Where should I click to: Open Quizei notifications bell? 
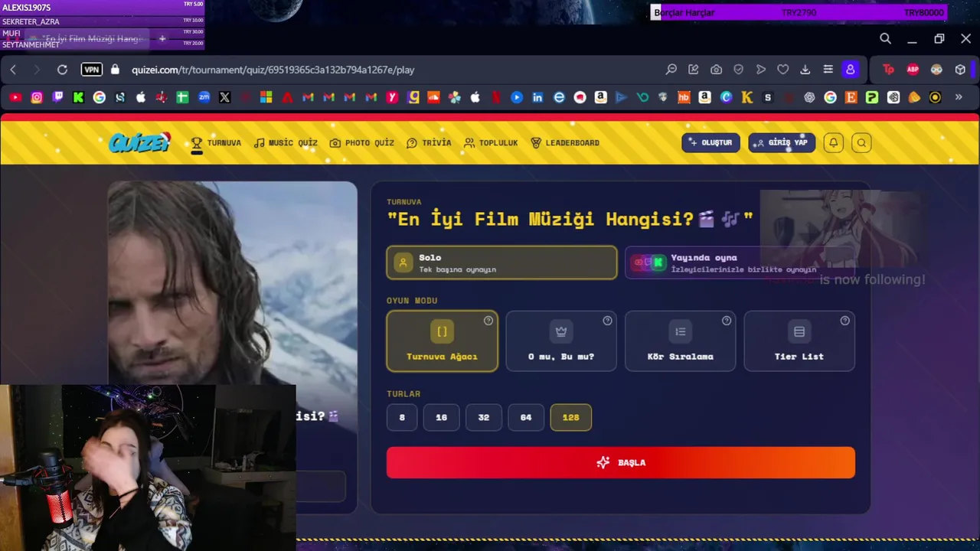point(833,142)
